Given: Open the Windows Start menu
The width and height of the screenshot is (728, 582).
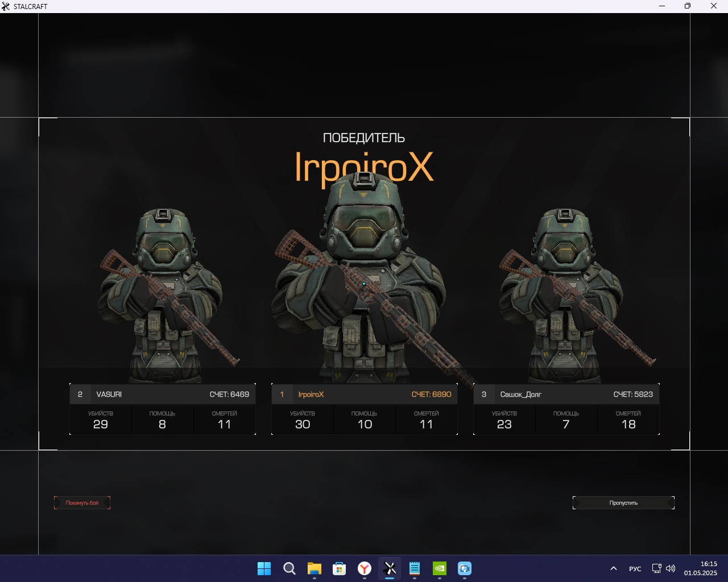Looking at the screenshot, I should 264,568.
